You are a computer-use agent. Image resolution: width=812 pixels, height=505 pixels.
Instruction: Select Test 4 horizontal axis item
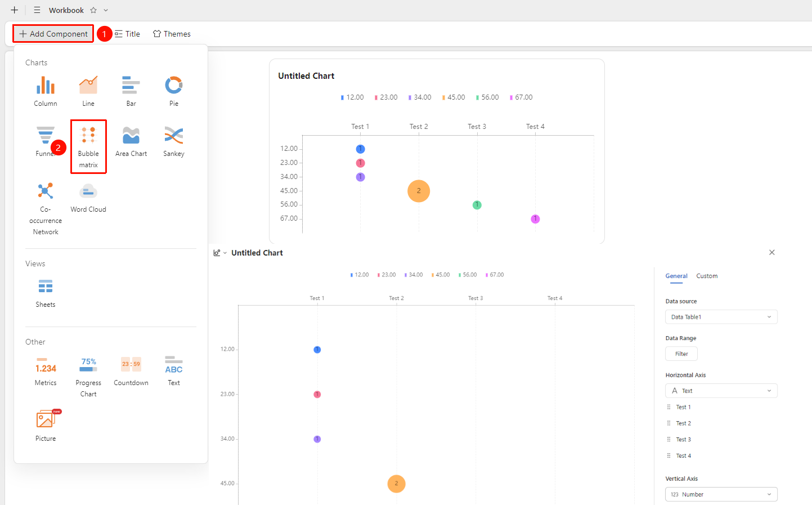(x=684, y=456)
